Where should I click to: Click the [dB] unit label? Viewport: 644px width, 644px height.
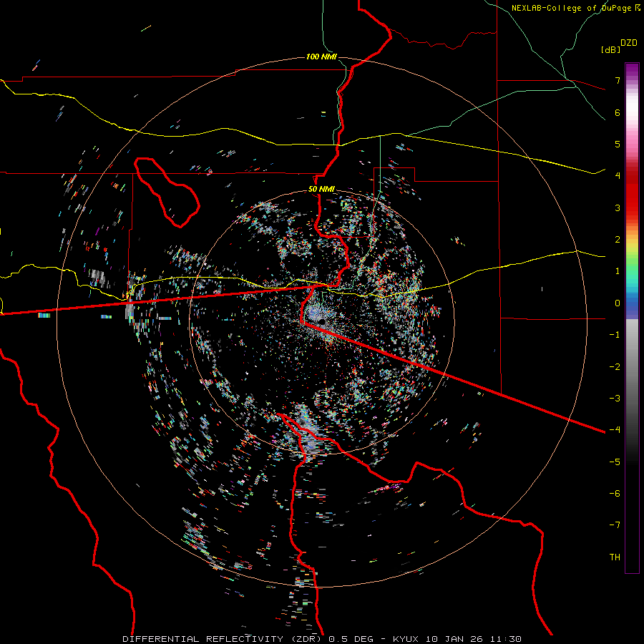[610, 49]
